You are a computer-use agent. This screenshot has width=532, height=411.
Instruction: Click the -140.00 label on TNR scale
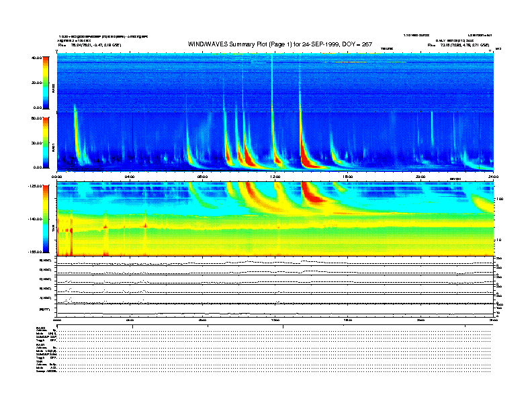36,219
